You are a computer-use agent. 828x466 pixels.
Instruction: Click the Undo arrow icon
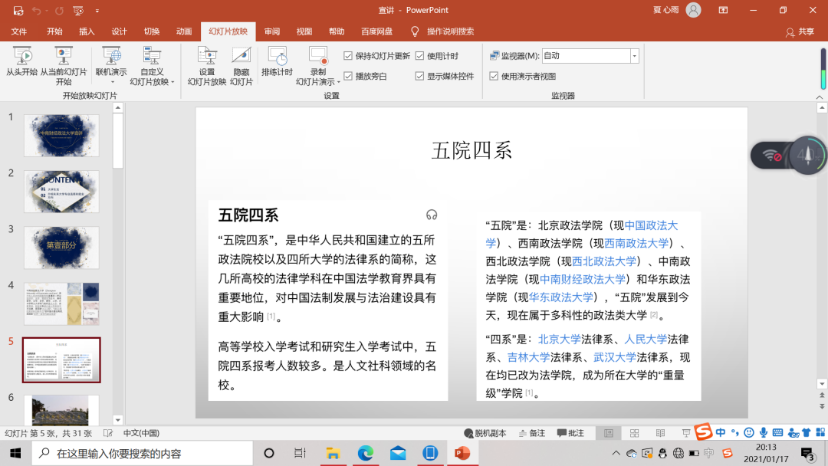pyautogui.click(x=36, y=11)
